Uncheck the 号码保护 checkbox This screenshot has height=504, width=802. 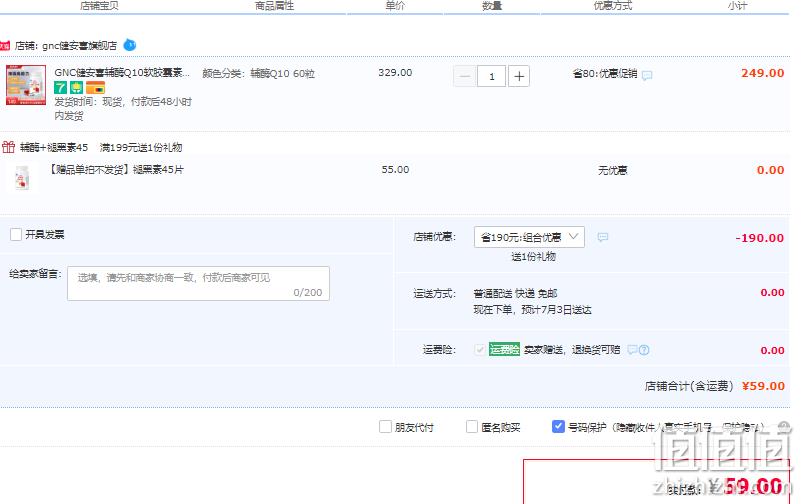(x=558, y=426)
